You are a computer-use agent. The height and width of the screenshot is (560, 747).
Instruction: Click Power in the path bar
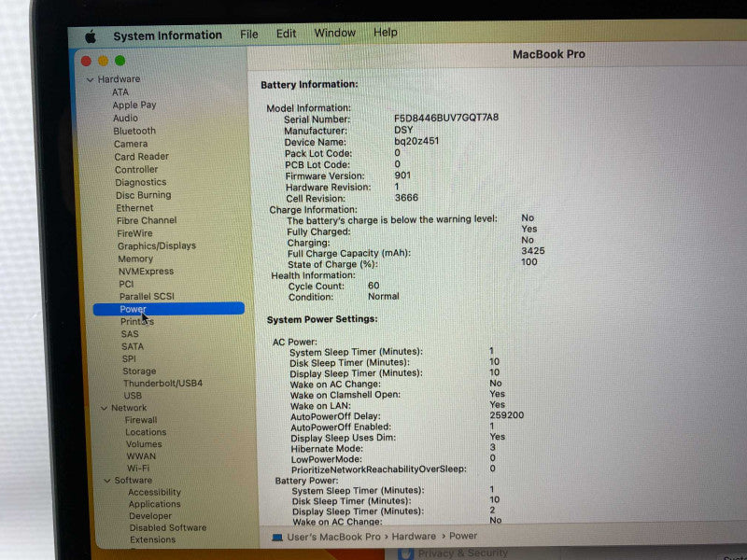pos(463,536)
